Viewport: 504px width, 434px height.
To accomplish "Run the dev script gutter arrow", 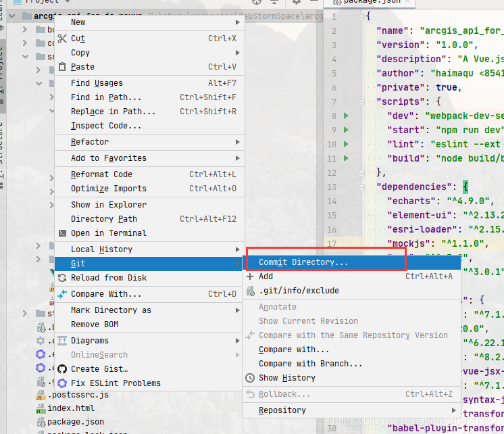I will pyautogui.click(x=346, y=116).
